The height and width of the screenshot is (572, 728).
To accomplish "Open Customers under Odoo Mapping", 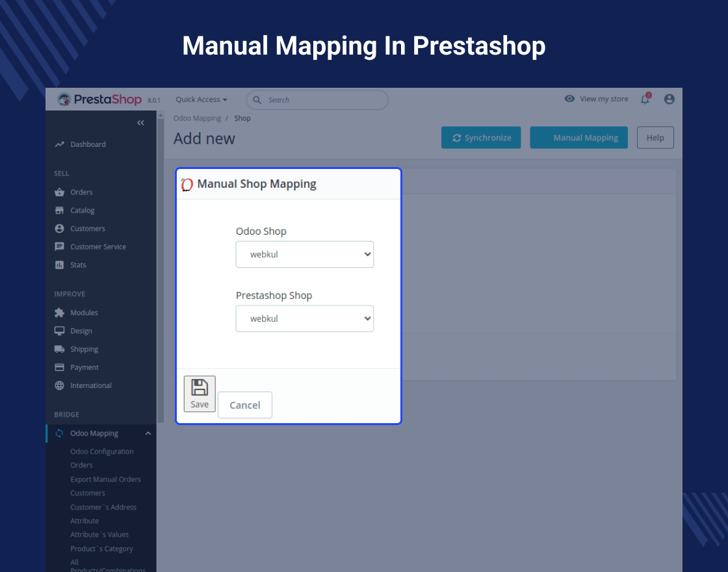I will point(88,493).
